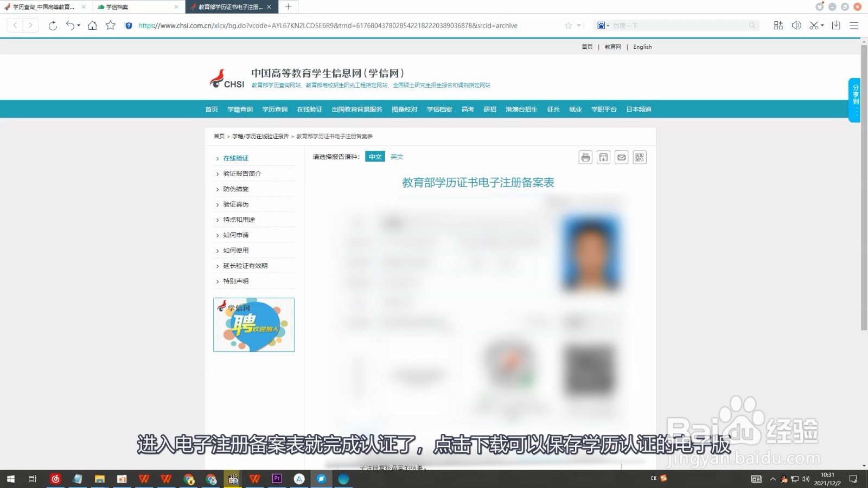
Task: Open 防伪措施 in sidebar
Action: [236, 189]
